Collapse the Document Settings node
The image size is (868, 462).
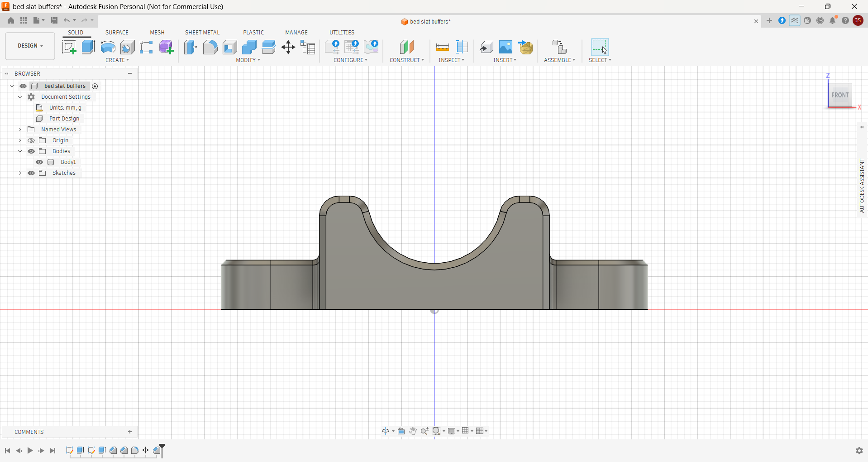coord(20,97)
